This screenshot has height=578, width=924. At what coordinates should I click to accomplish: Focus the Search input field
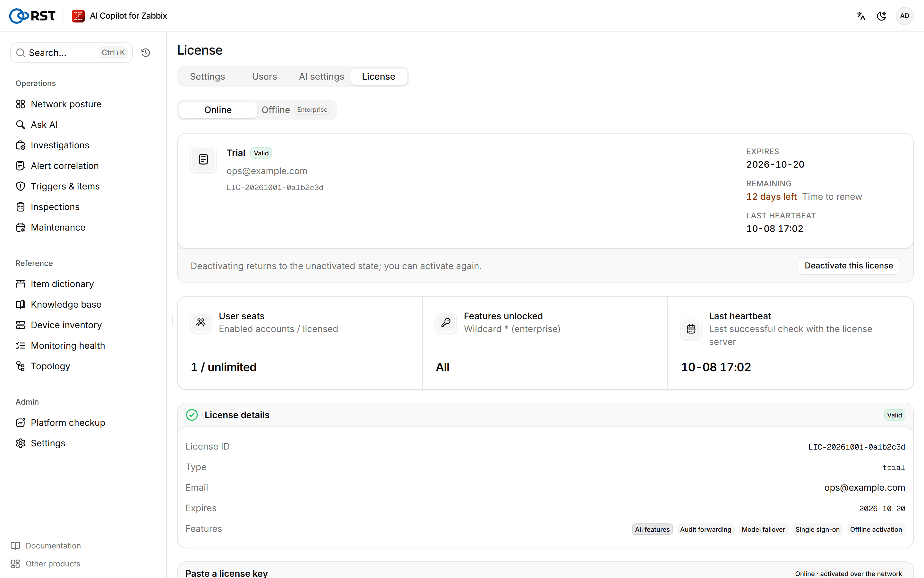click(72, 52)
